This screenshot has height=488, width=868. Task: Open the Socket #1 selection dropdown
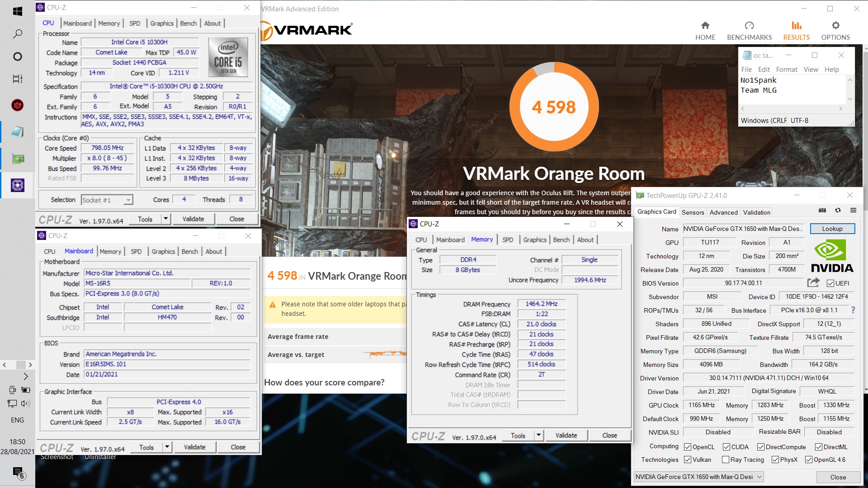click(x=107, y=200)
